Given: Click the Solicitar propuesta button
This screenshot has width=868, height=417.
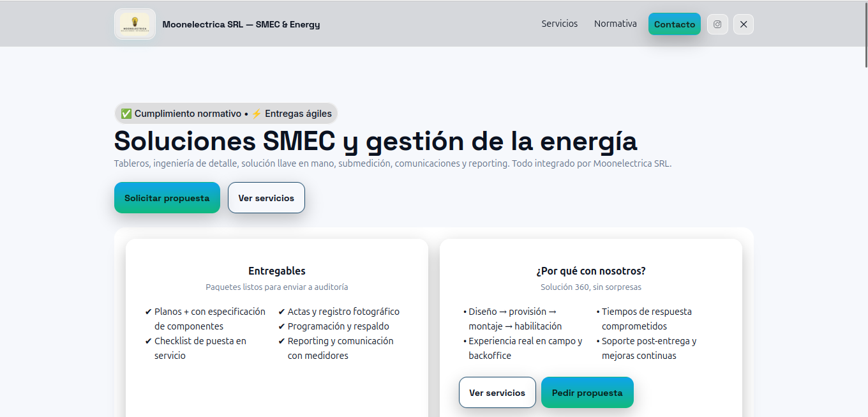Looking at the screenshot, I should (167, 197).
